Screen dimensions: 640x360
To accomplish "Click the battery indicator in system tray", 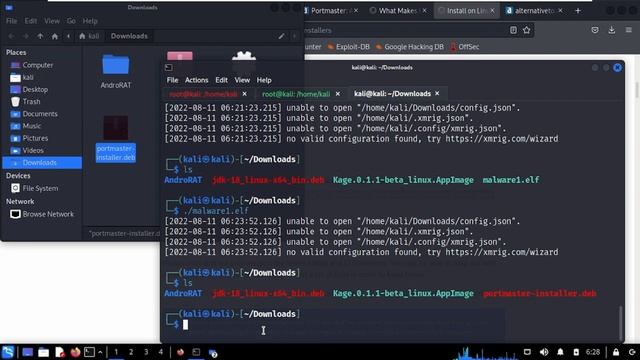I will (x=576, y=352).
